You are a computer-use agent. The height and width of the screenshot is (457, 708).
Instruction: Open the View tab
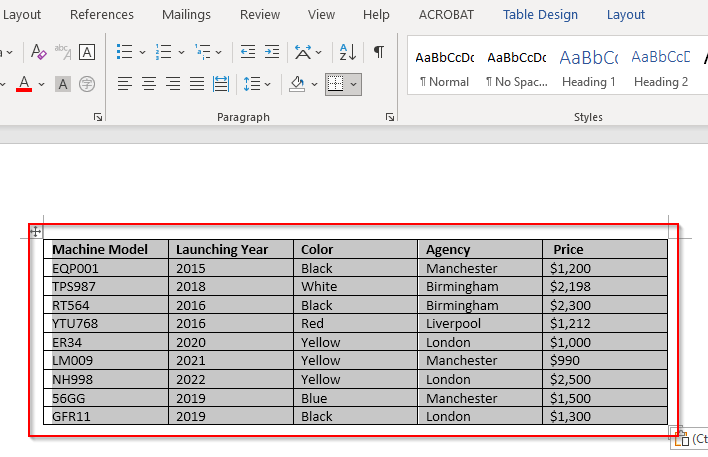point(321,15)
